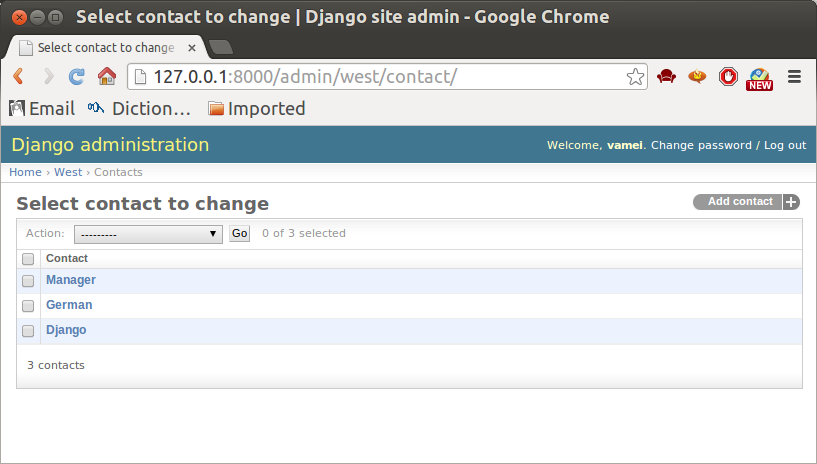Click the extension icon with NEW badge

[x=759, y=79]
